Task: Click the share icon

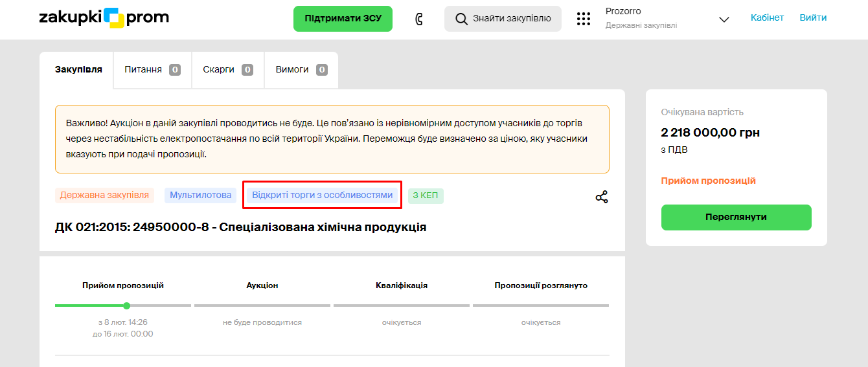Action: (x=602, y=197)
